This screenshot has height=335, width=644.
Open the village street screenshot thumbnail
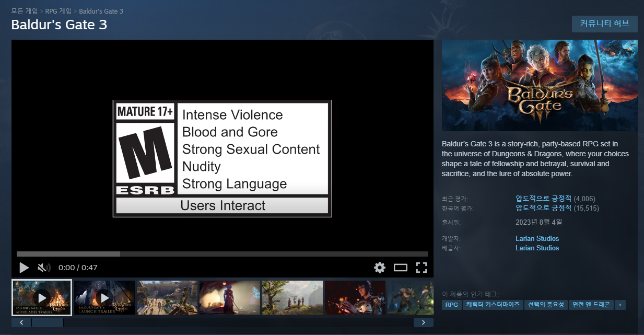tap(167, 298)
